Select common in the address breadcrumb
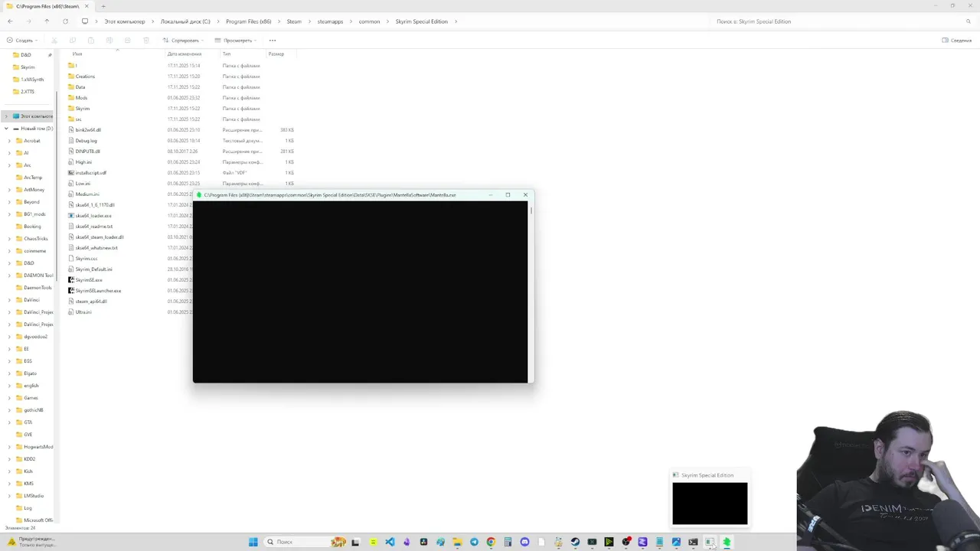The height and width of the screenshot is (551, 980). pyautogui.click(x=369, y=21)
